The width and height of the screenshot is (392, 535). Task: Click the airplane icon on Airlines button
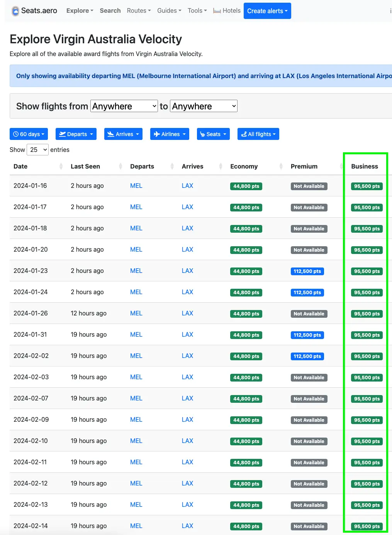(x=157, y=134)
